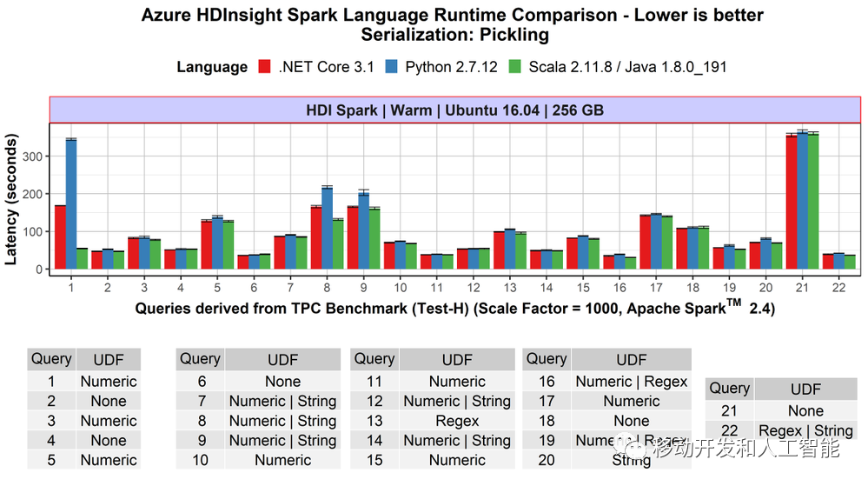Click query number '3' in the first table
The height and width of the screenshot is (486, 868).
(x=51, y=421)
